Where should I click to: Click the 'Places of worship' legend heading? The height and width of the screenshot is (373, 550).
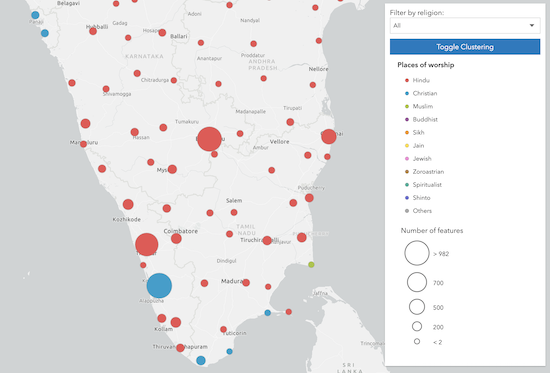425,65
